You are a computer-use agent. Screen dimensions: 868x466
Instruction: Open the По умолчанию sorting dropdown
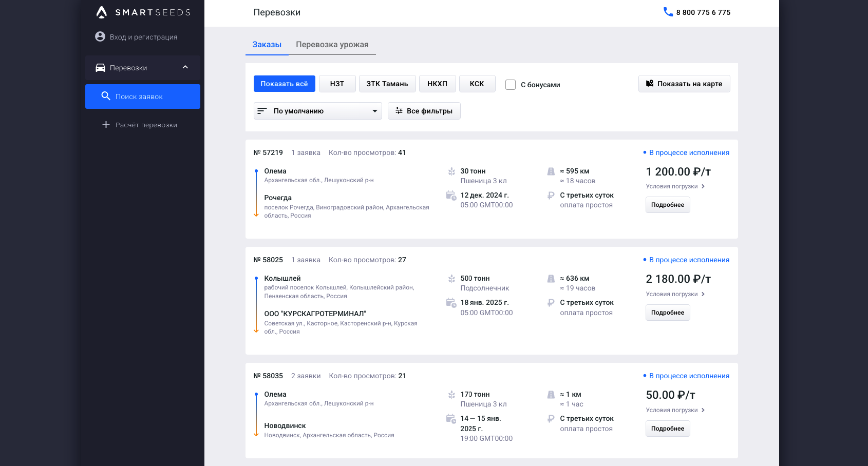coord(317,111)
